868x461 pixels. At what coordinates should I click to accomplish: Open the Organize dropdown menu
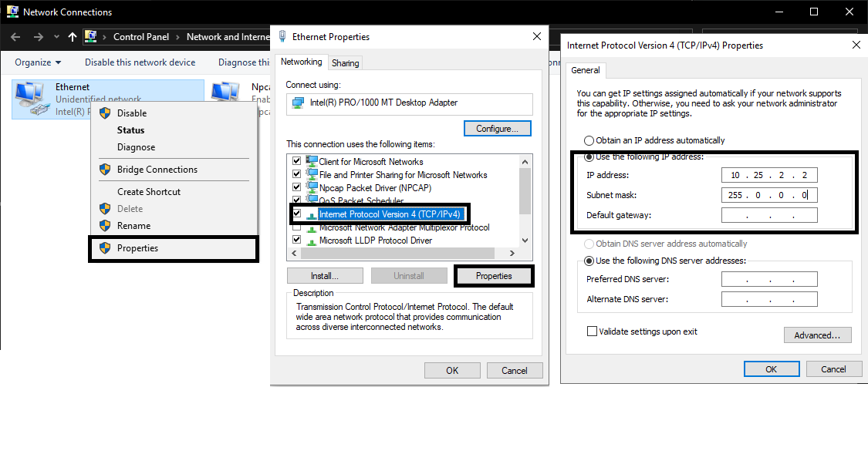click(37, 62)
